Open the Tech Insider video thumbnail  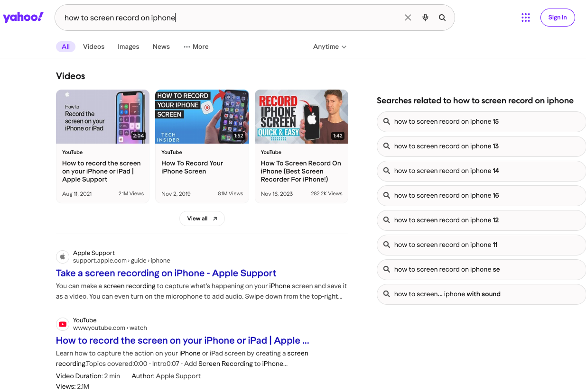point(202,117)
